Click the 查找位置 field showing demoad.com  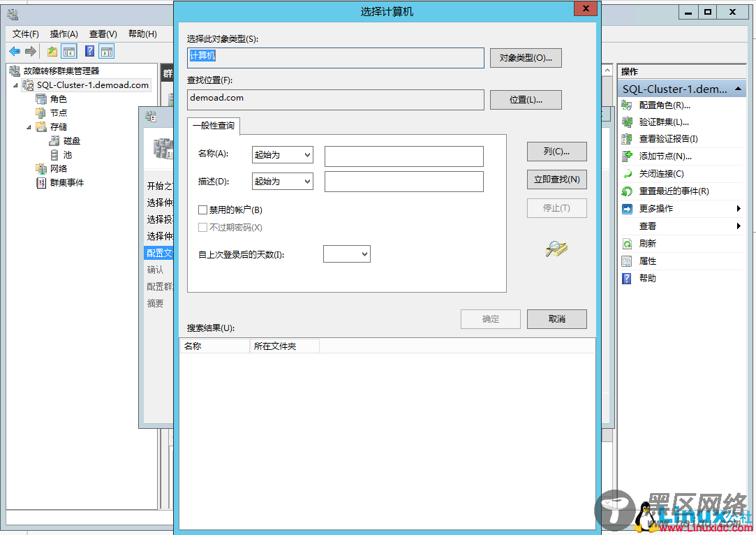click(336, 100)
